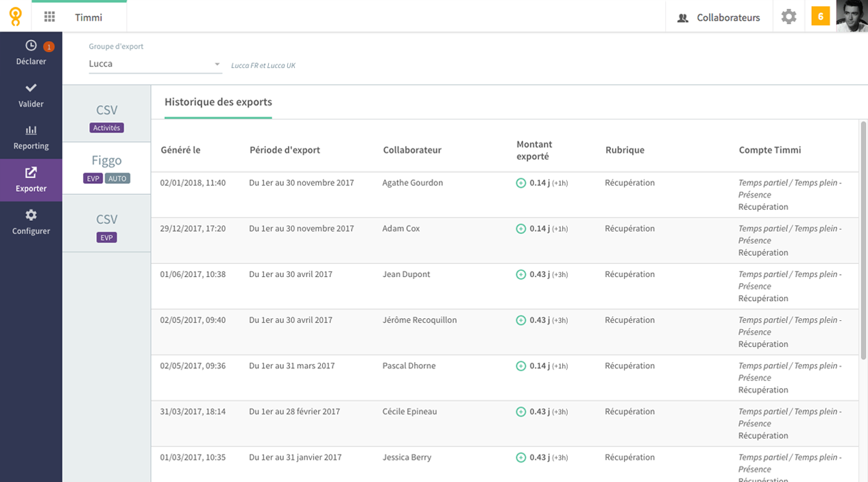Screen dimensions: 868x482
Task: Open the Configurer gear icon
Action: (31, 215)
